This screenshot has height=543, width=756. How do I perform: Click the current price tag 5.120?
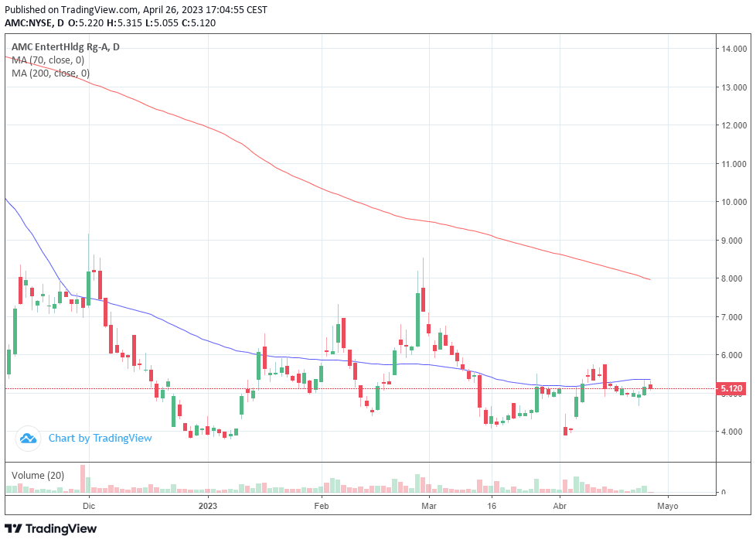pyautogui.click(x=731, y=388)
